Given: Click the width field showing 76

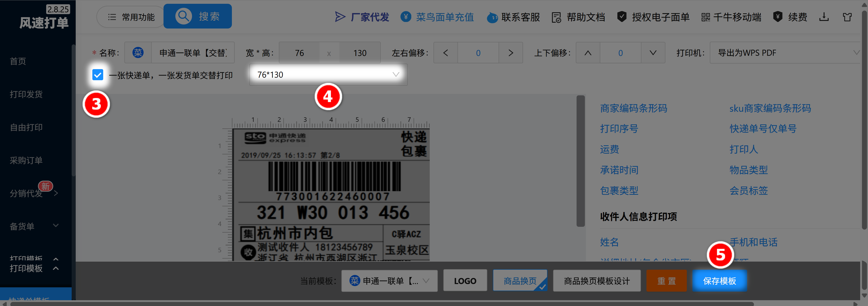Looking at the screenshot, I should click(299, 53).
